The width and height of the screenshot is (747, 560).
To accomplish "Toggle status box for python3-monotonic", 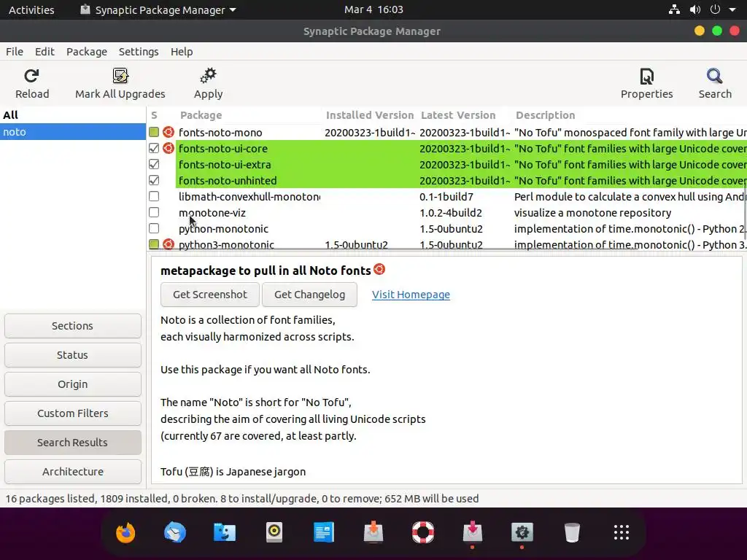I will [x=153, y=244].
